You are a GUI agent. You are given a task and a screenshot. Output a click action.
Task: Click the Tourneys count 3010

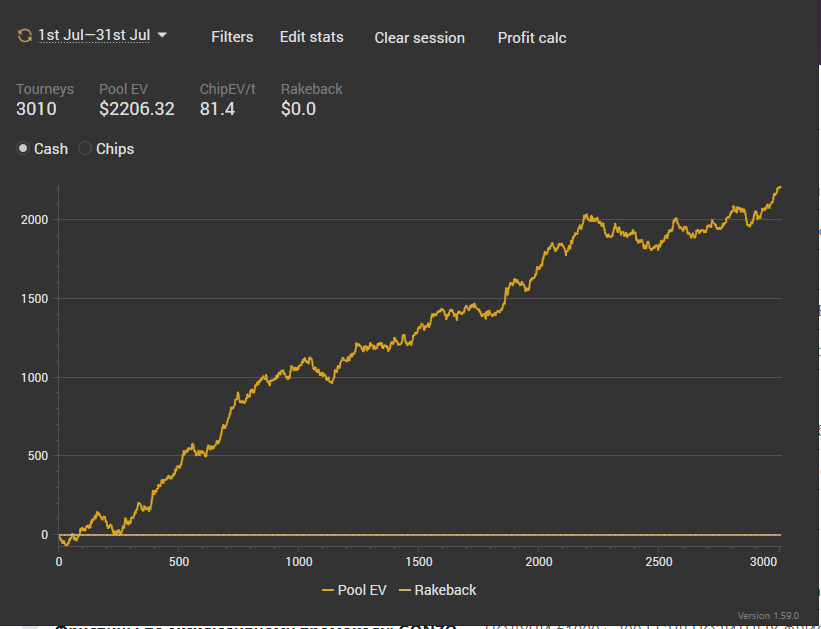point(36,109)
